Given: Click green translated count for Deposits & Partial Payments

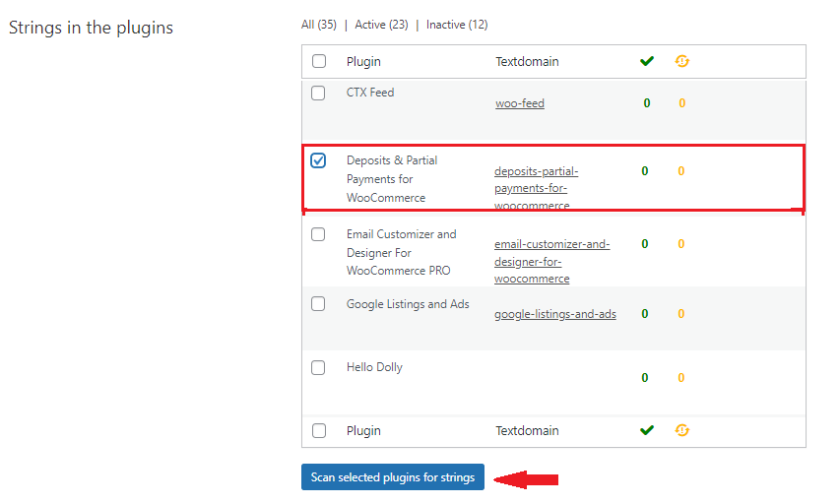Looking at the screenshot, I should (x=645, y=171).
